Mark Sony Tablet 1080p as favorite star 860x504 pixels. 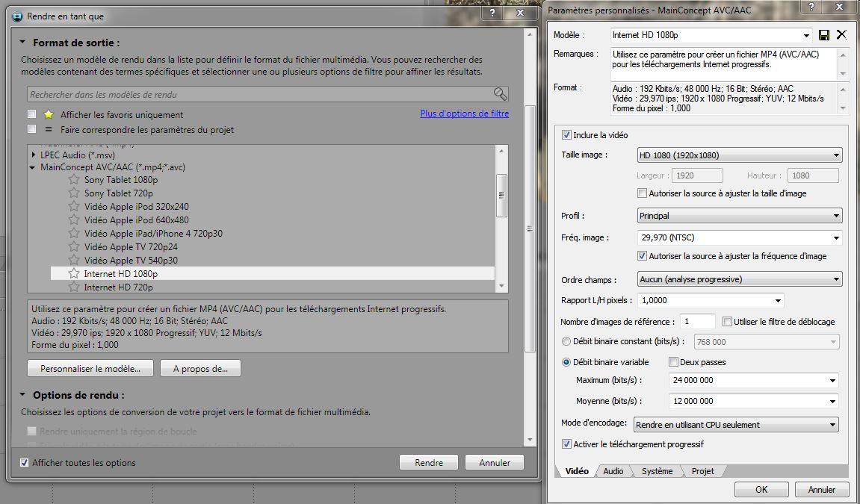[74, 180]
